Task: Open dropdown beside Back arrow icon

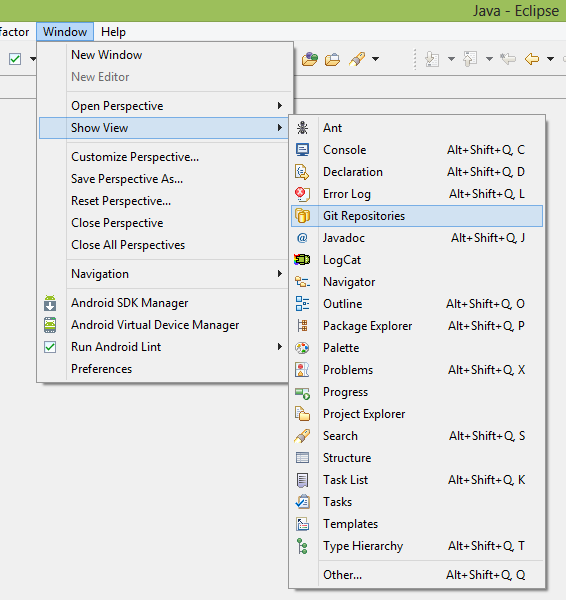Action: (x=550, y=59)
